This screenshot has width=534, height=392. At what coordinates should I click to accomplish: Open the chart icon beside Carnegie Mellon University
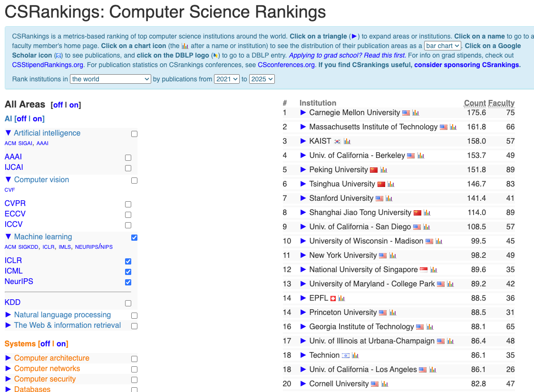coord(416,113)
